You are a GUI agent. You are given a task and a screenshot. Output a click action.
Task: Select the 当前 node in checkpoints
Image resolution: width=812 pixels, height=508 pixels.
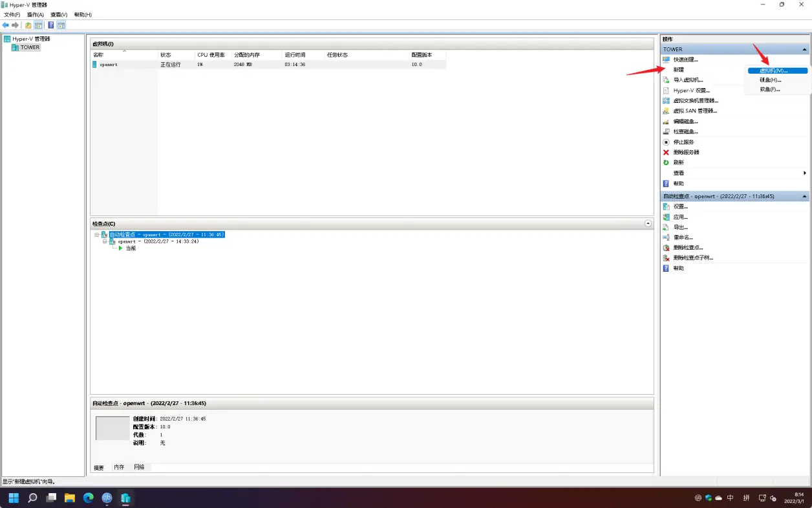(131, 248)
